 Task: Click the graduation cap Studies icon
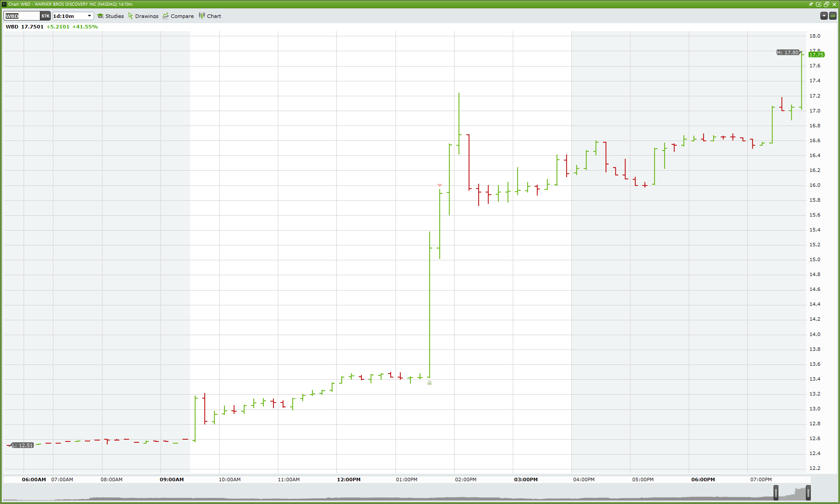pyautogui.click(x=100, y=16)
